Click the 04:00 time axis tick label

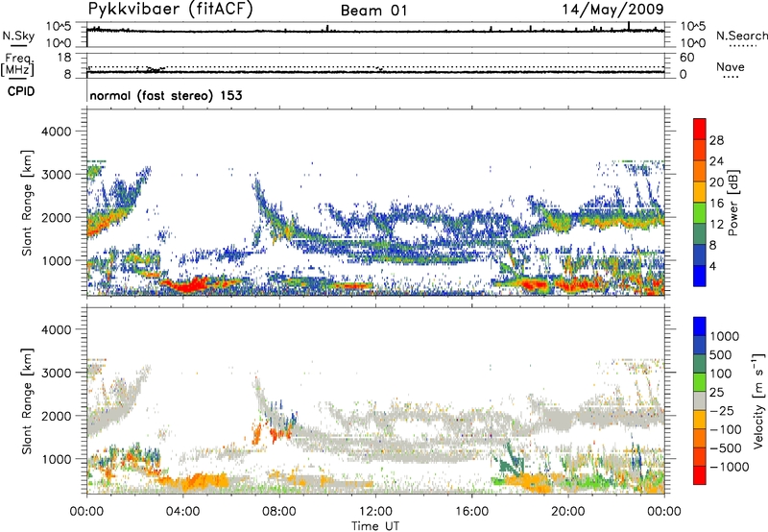point(182,512)
